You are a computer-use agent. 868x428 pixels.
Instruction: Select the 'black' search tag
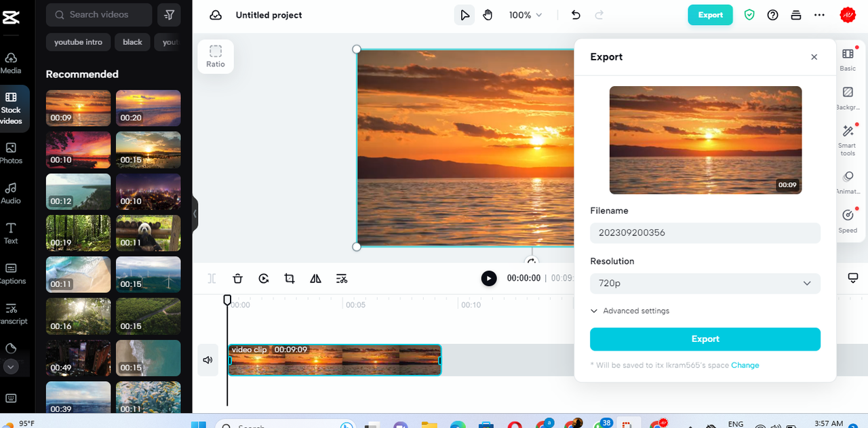click(x=132, y=42)
